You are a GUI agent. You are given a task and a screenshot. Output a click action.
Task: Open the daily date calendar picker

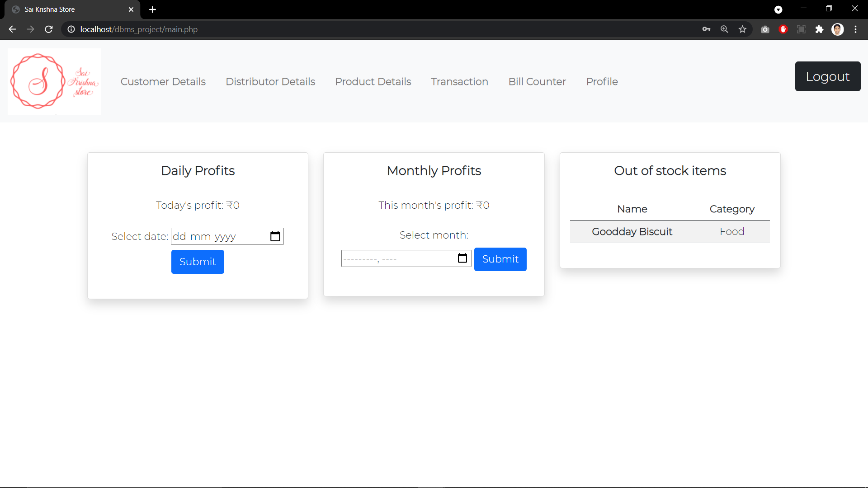(x=275, y=236)
